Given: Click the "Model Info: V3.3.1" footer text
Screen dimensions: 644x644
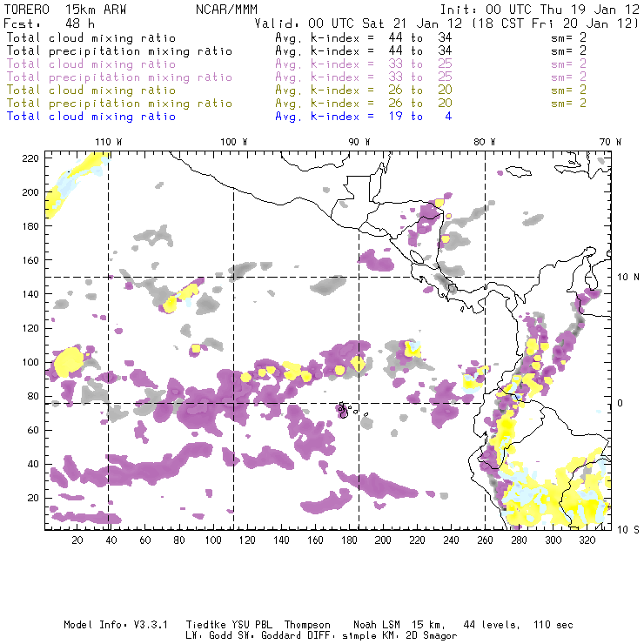Looking at the screenshot, I should (x=116, y=625).
